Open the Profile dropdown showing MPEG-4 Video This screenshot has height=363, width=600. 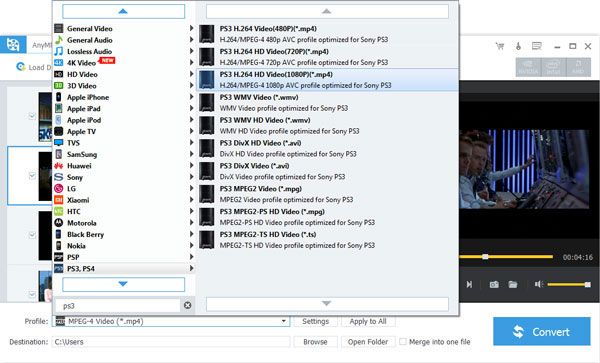(x=172, y=321)
